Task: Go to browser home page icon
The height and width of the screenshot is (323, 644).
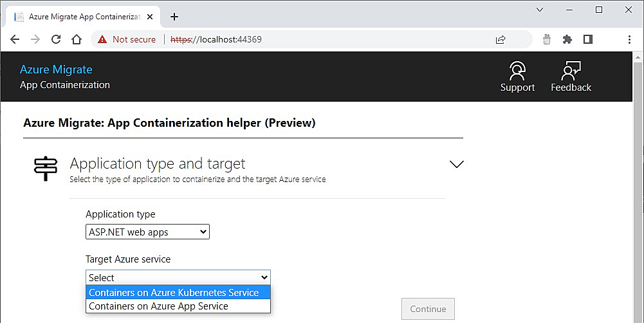Action: coord(77,39)
